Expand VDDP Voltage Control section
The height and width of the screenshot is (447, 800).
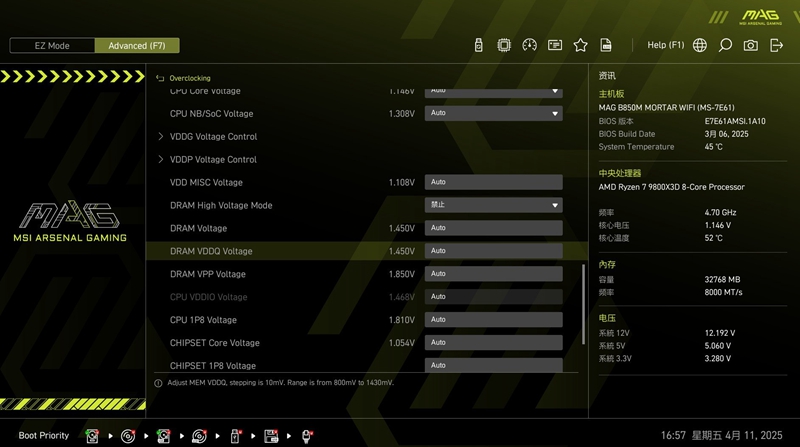[213, 159]
